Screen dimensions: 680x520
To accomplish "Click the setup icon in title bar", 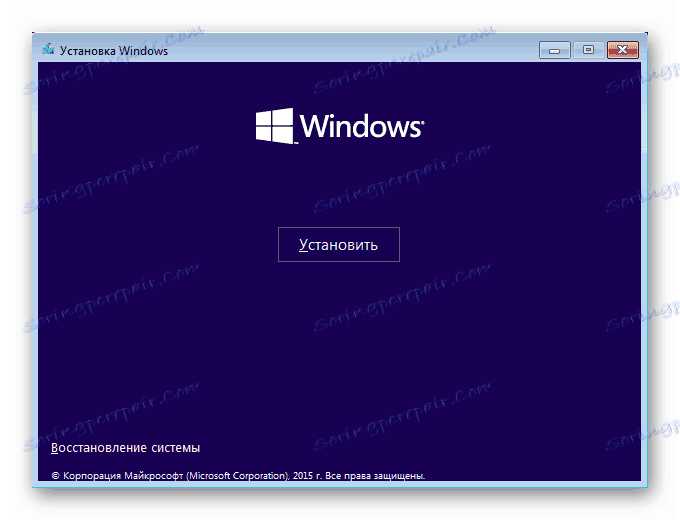I will [48, 50].
